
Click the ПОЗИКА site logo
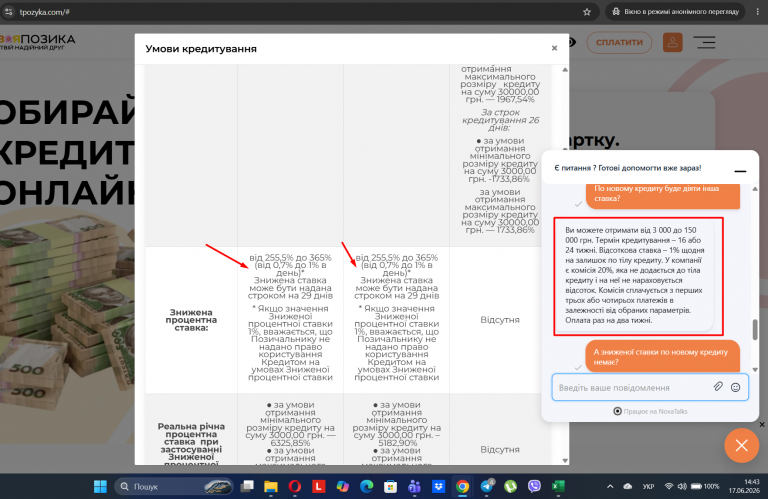click(x=37, y=42)
